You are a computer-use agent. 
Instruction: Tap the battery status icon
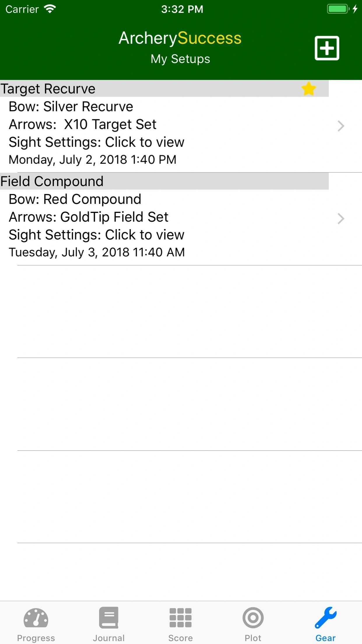338,9
